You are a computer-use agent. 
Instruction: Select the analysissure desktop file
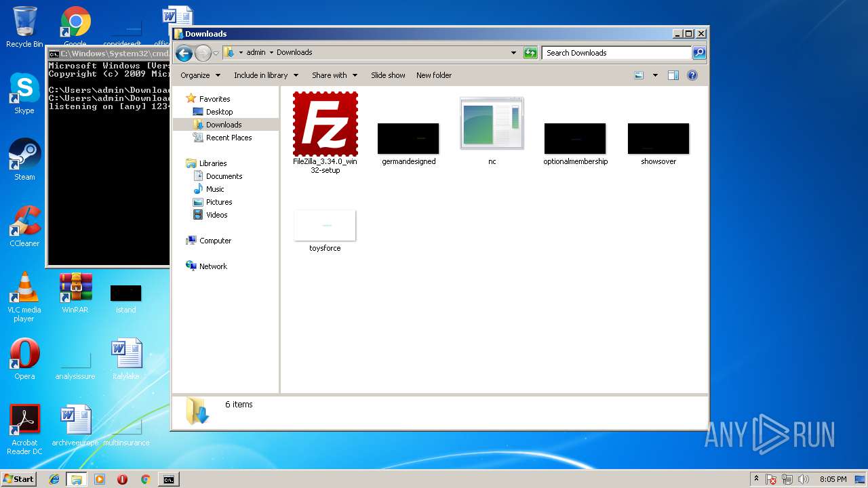75,365
